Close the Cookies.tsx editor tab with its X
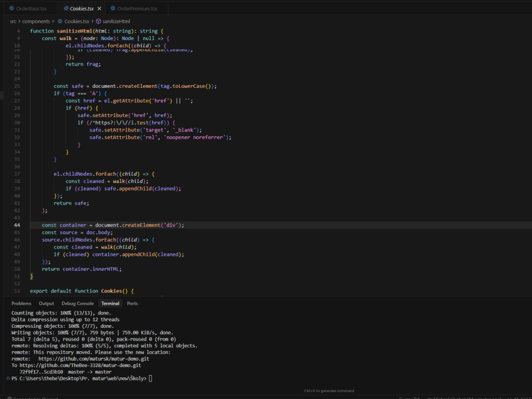This screenshot has height=399, width=532. click(99, 9)
